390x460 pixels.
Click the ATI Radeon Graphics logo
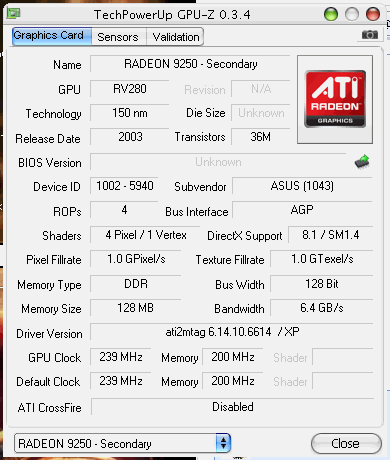[335, 99]
